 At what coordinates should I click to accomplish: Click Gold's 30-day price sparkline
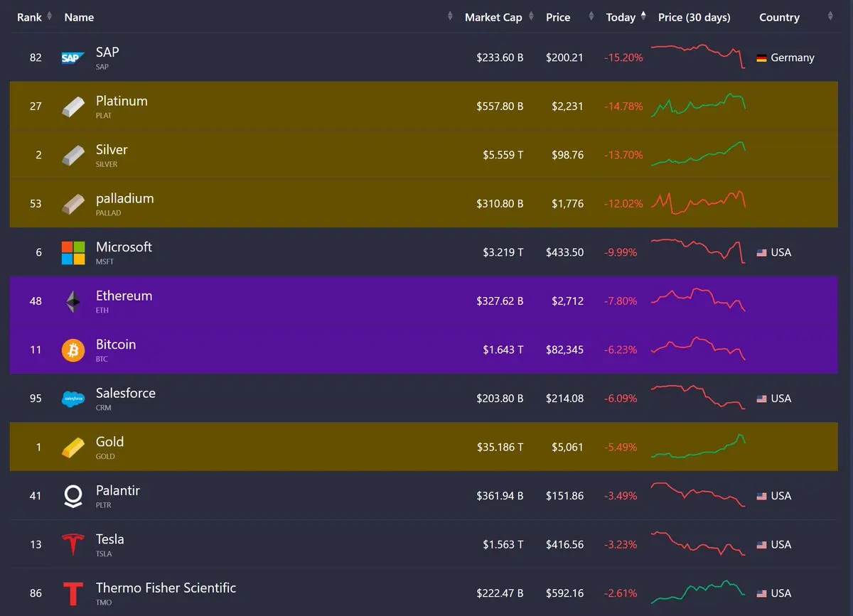pos(697,447)
